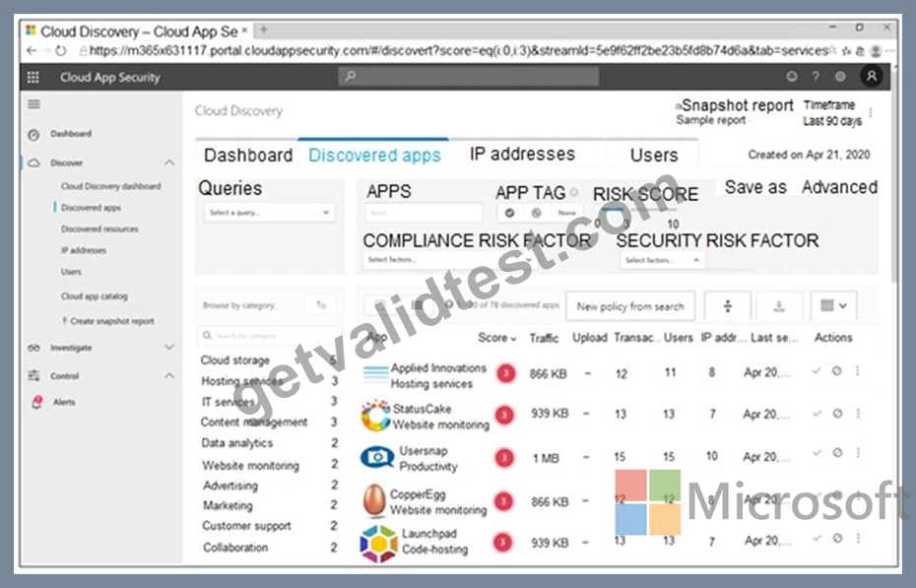
Task: Click the Dashboard sidebar icon
Action: point(33,135)
